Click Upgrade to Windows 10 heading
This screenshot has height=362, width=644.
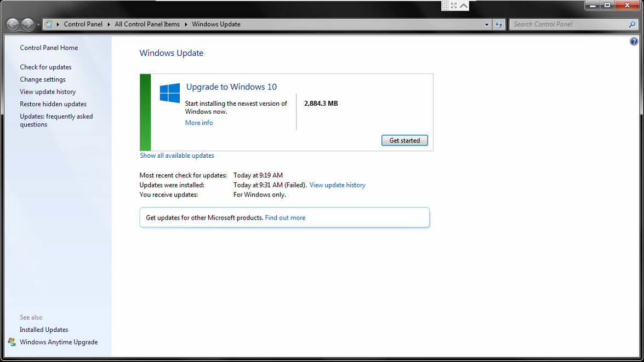coord(231,87)
